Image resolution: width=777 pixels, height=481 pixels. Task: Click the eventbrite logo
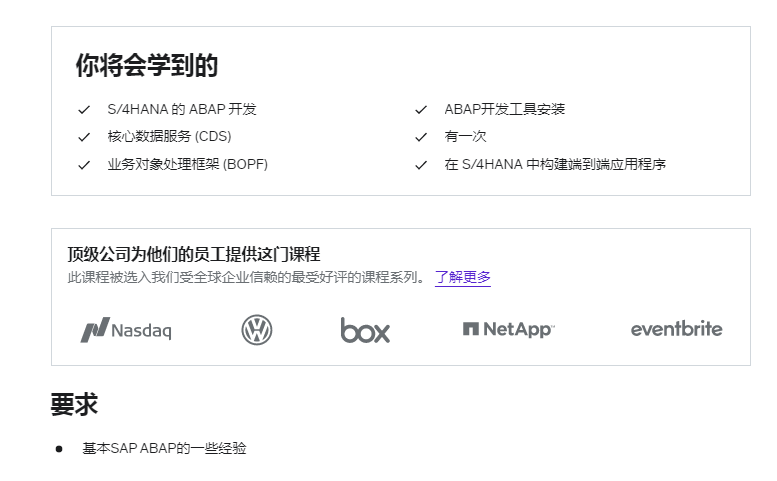tap(676, 329)
